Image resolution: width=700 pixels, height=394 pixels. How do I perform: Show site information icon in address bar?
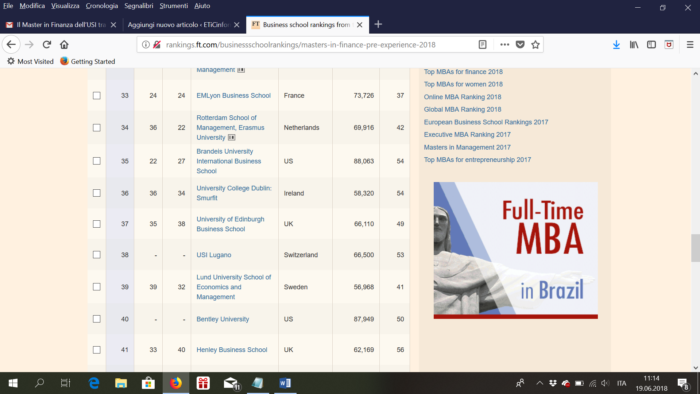pos(146,45)
